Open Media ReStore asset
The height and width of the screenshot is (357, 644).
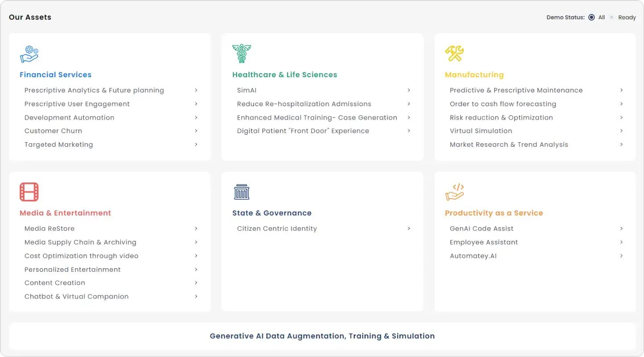click(50, 228)
